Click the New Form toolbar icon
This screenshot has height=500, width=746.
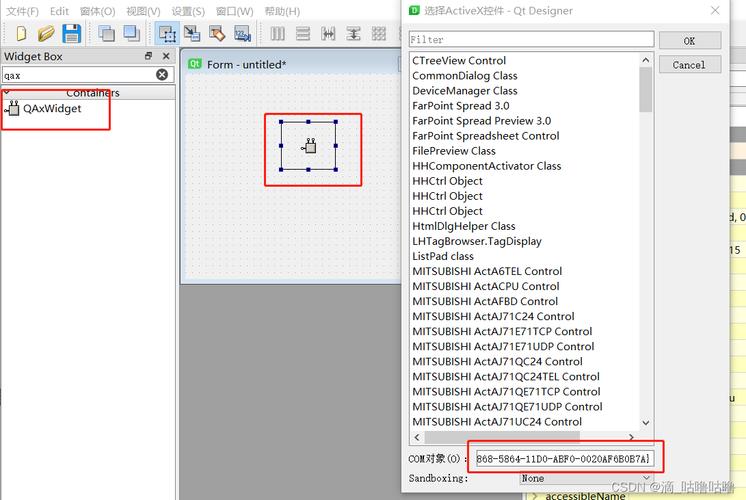click(19, 33)
